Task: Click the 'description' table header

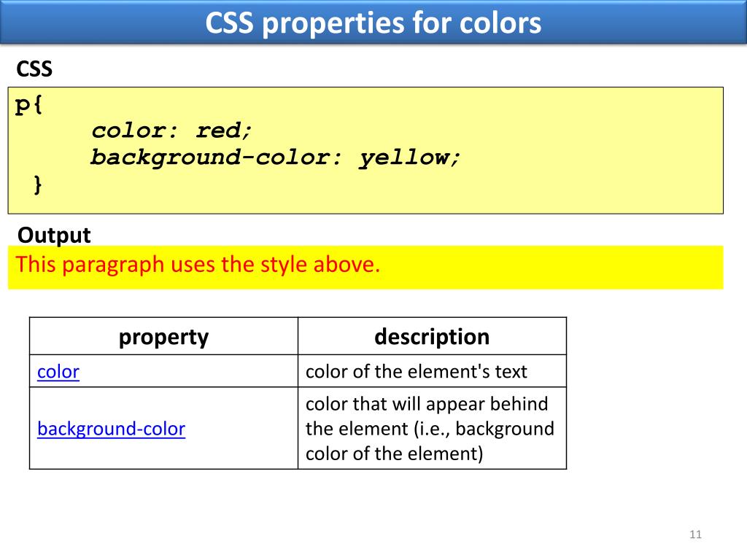Action: (432, 337)
